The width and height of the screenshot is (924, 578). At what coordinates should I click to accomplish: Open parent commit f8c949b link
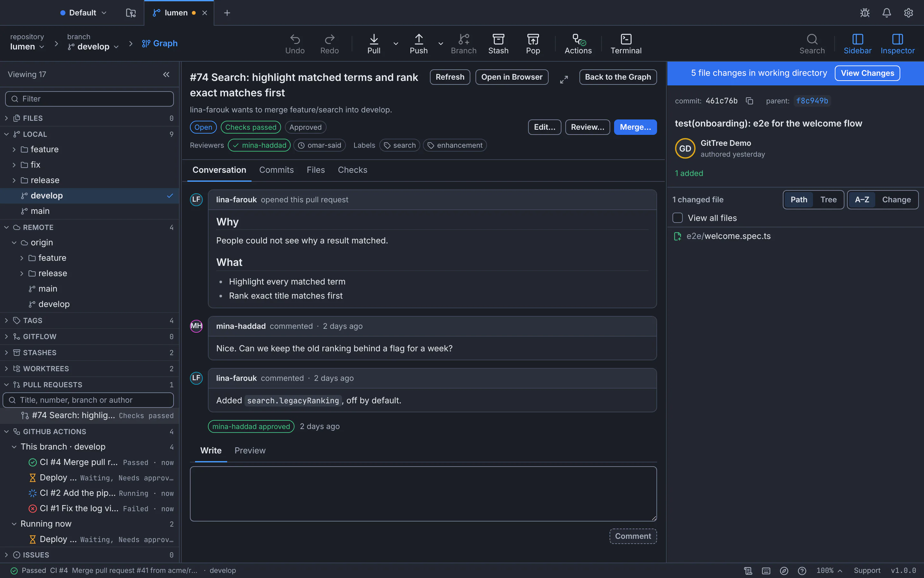pos(812,101)
